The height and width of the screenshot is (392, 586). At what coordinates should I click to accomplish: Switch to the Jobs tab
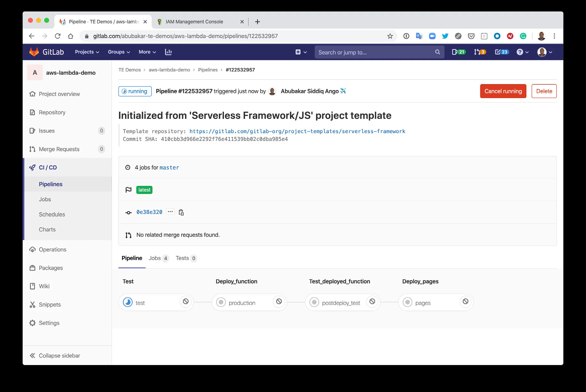coord(158,258)
